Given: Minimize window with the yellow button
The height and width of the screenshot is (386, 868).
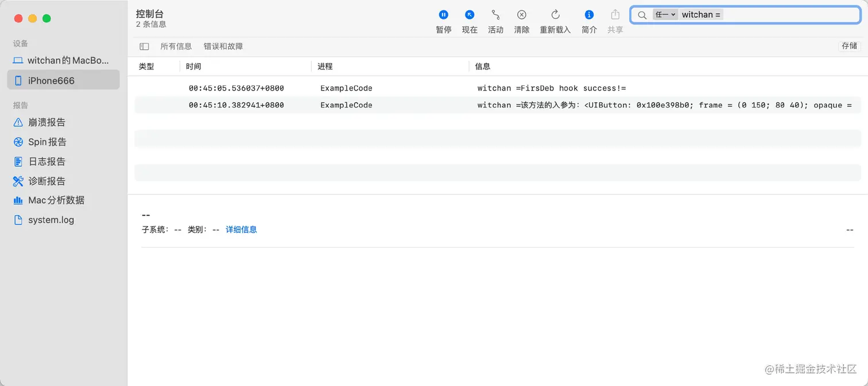Looking at the screenshot, I should click(x=33, y=18).
